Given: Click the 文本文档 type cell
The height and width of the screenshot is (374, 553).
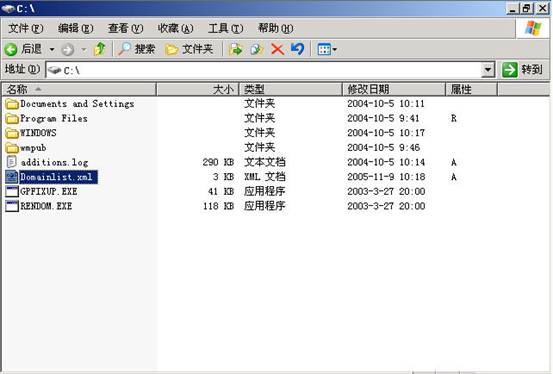Looking at the screenshot, I should pos(265,162).
